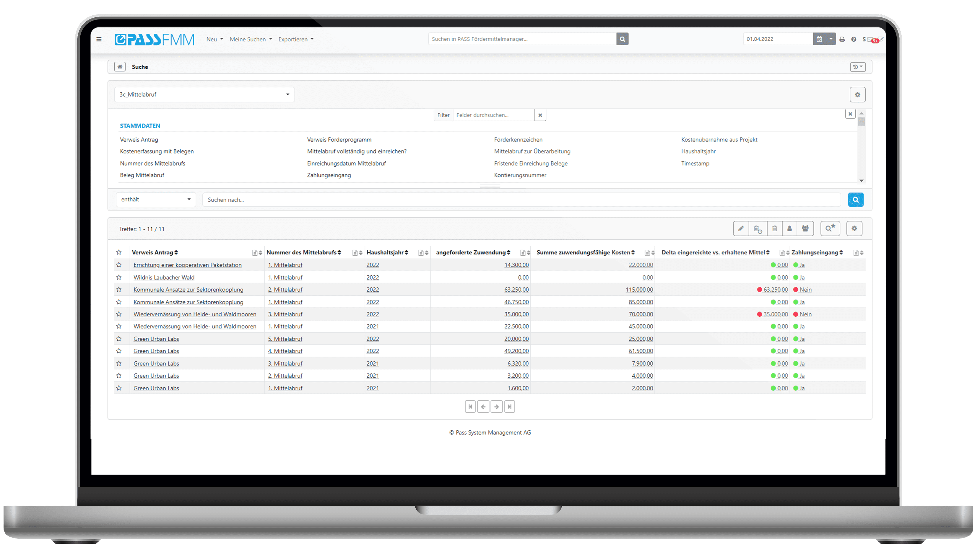Go to previous results page

483,407
